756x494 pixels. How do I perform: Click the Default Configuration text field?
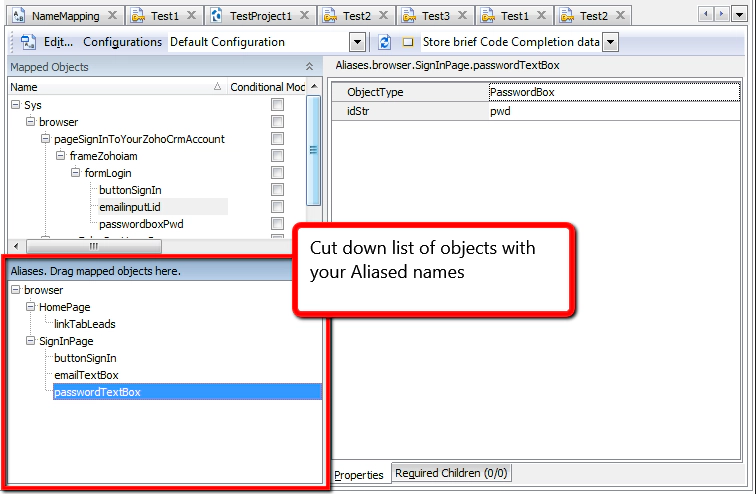[258, 42]
